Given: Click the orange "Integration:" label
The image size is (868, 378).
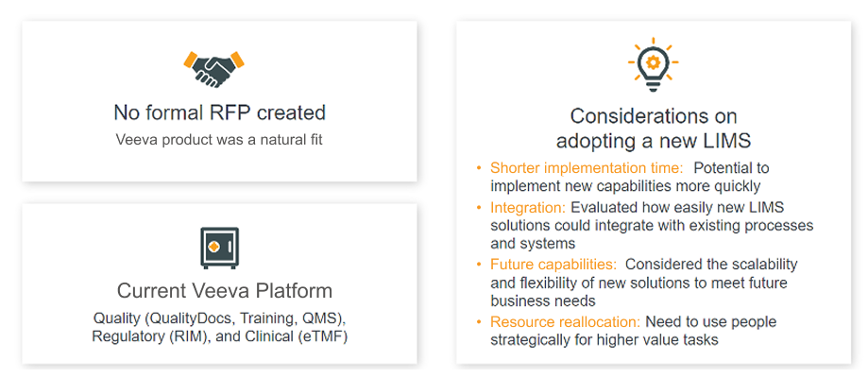Looking at the screenshot, I should click(528, 207).
